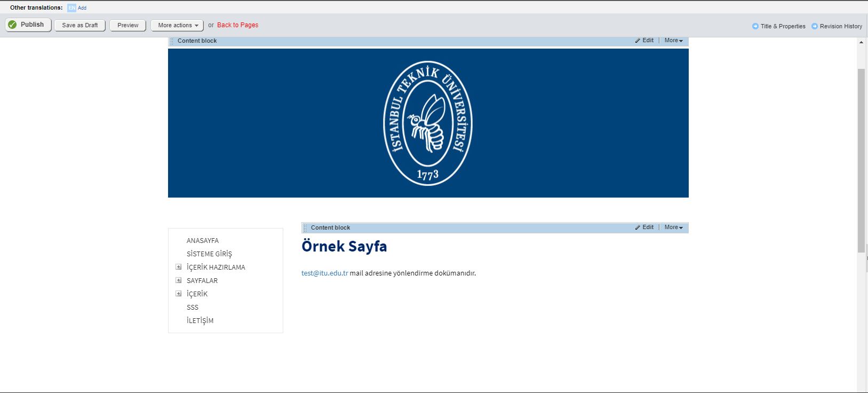868x393 pixels.
Task: Save page as draft
Action: pyautogui.click(x=80, y=26)
